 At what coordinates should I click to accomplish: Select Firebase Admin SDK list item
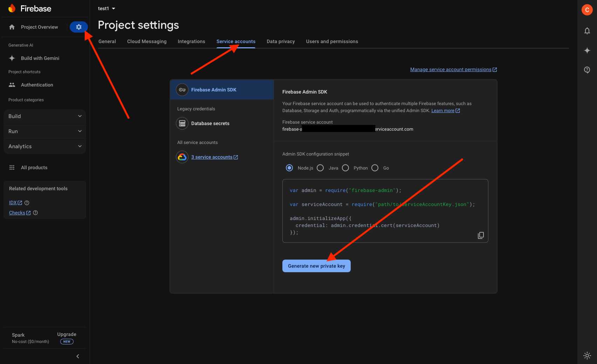click(222, 90)
